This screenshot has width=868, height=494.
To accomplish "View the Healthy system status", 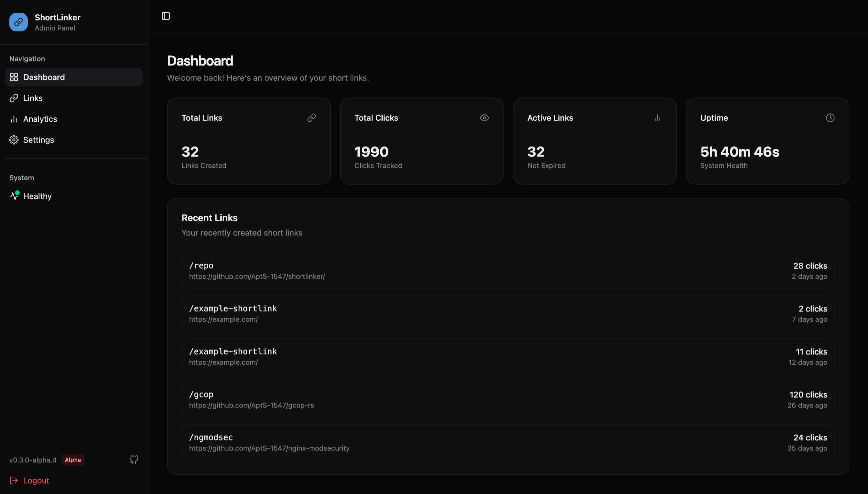I will point(74,196).
